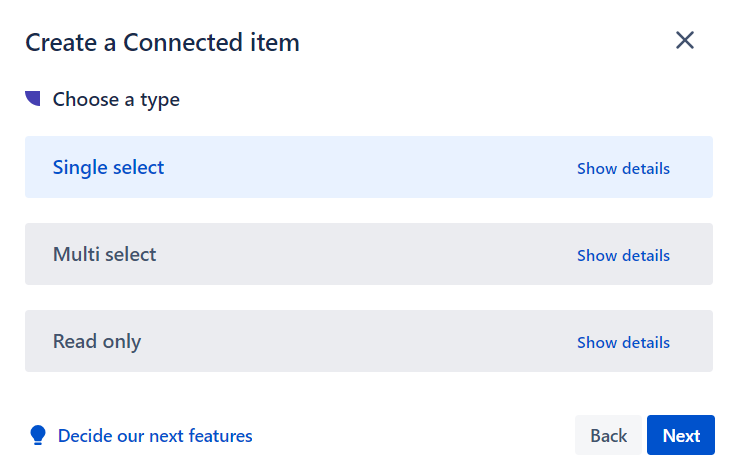Click the Read only label text
This screenshot has height=474, width=730.
[97, 341]
